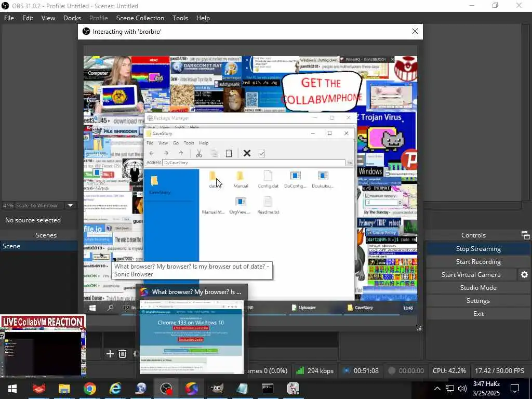Launch Google Chrome from the taskbar
Screen dimensions: 532x399
pyautogui.click(x=89, y=389)
